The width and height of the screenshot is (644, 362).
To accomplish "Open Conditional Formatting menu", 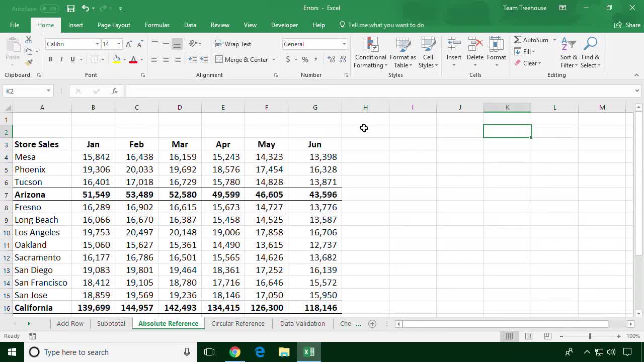I will point(371,52).
